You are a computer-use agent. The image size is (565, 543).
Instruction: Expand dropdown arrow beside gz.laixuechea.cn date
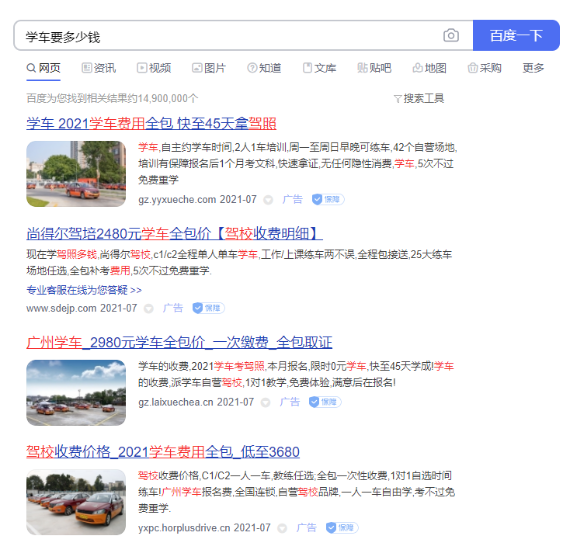click(x=266, y=402)
